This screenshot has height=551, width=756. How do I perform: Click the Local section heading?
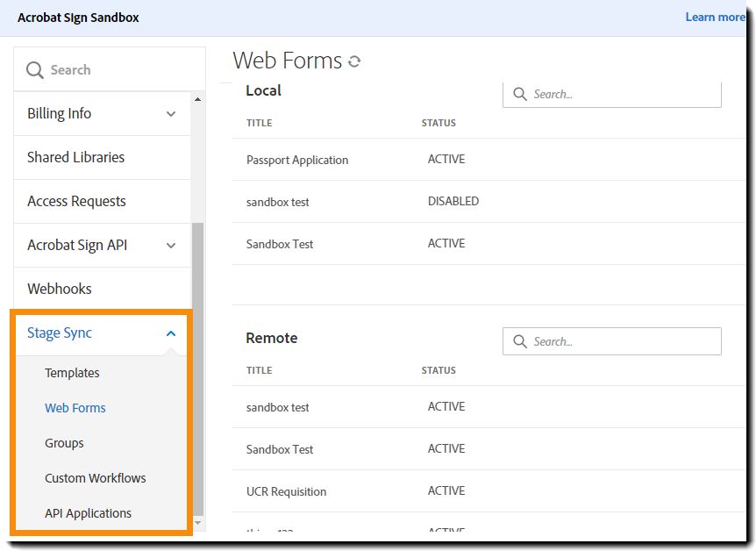[263, 90]
